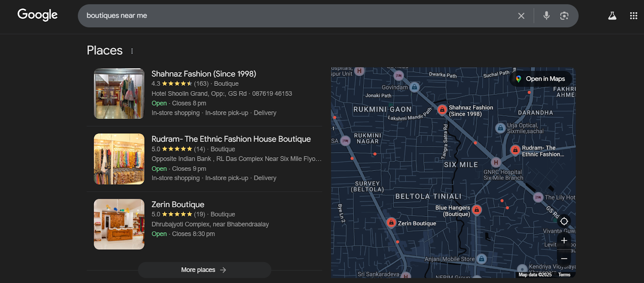Open Google apps grid
644x283 pixels.
634,16
